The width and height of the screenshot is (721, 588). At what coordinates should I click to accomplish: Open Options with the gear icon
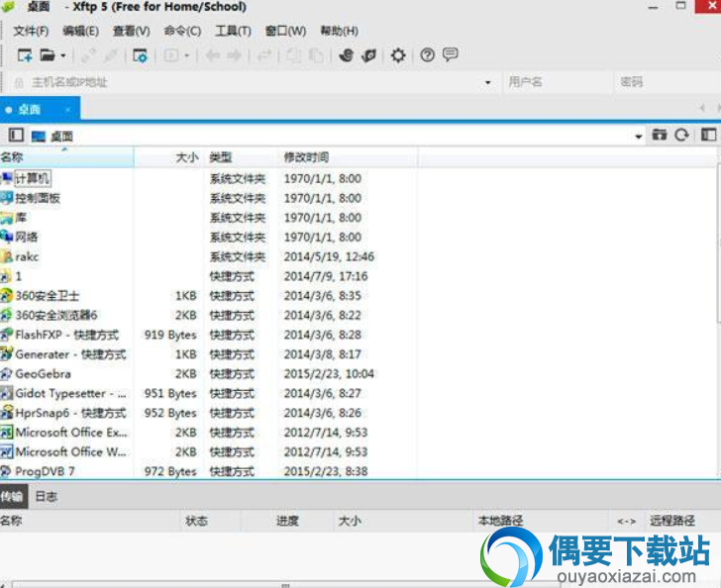pyautogui.click(x=398, y=55)
